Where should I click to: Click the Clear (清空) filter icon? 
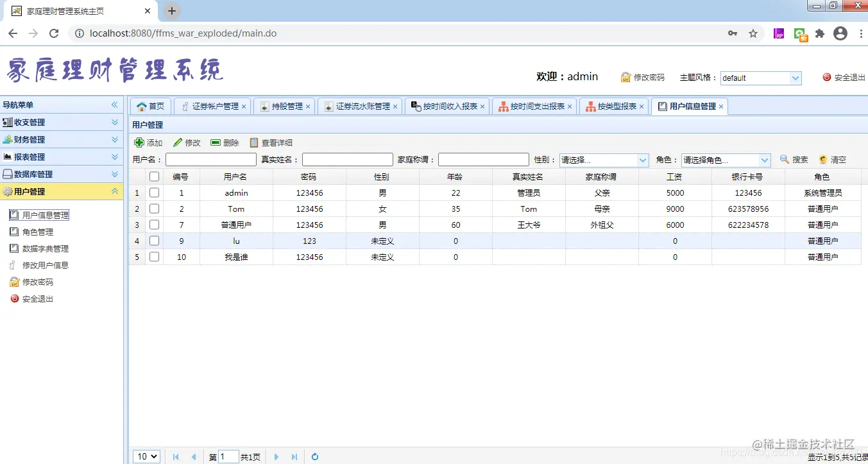pyautogui.click(x=823, y=159)
